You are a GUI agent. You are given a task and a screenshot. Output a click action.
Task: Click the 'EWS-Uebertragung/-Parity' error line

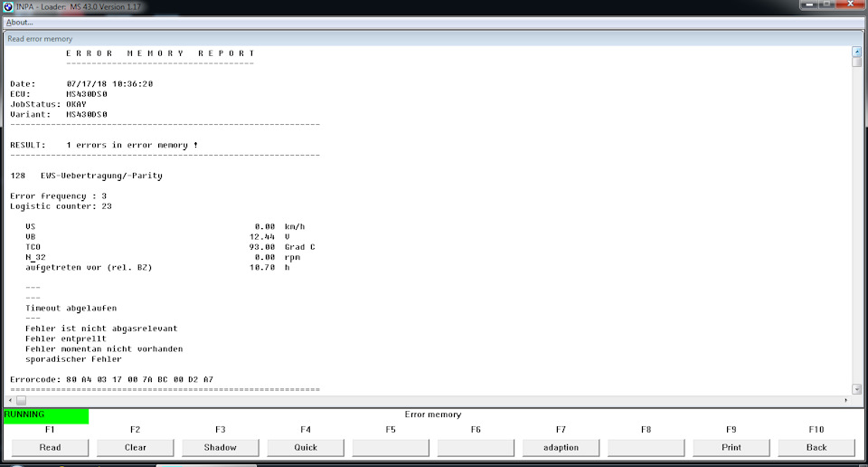point(87,176)
